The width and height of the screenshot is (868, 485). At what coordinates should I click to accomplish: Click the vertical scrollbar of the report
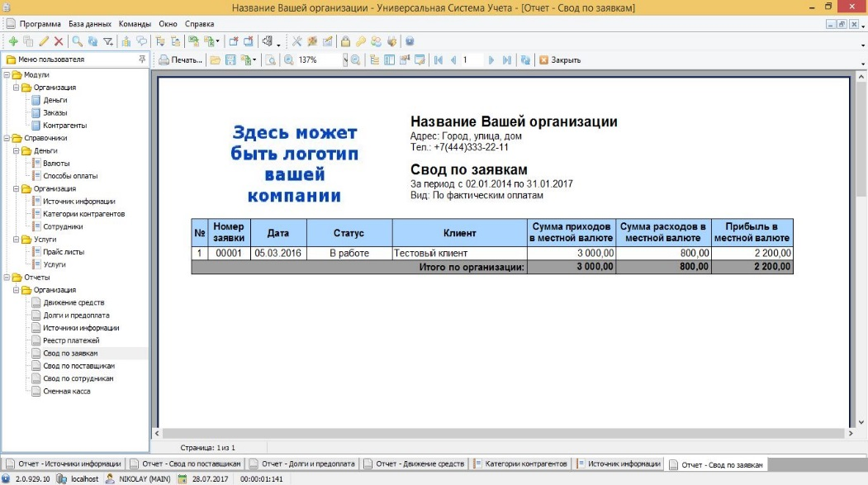click(861, 250)
